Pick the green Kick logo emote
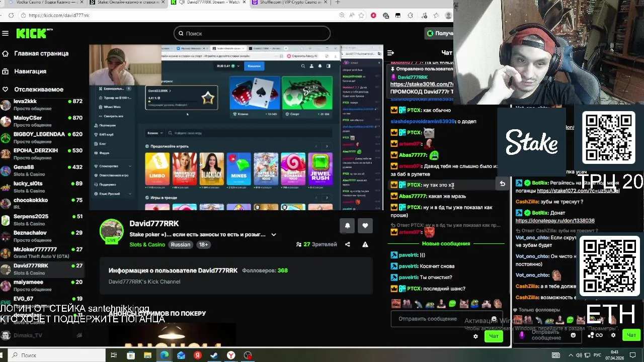 [x=452, y=304]
